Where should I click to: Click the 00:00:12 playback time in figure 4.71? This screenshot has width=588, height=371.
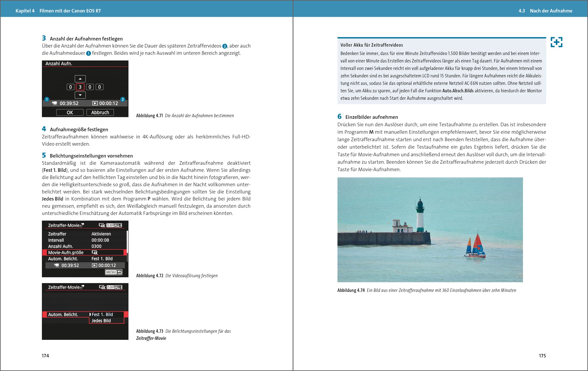click(109, 103)
